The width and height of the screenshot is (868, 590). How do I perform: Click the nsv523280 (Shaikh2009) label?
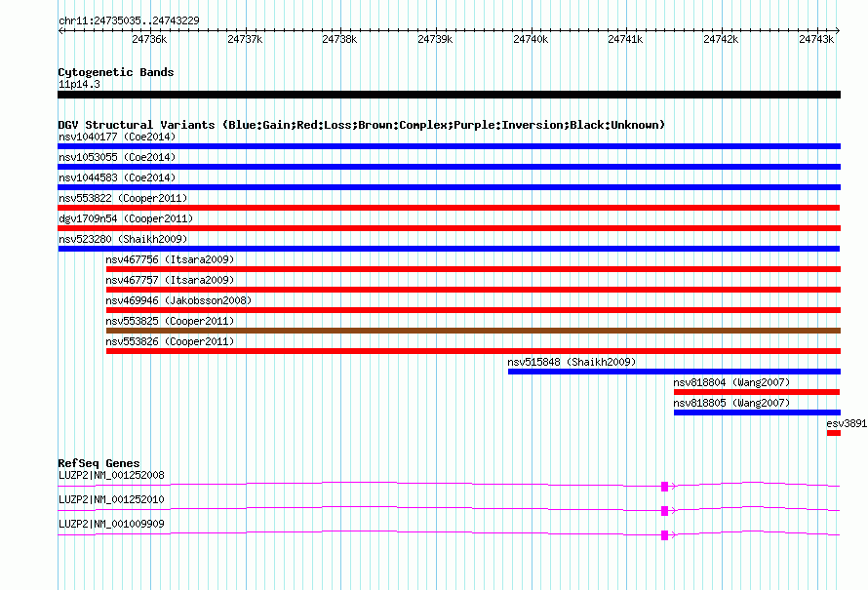[x=123, y=239]
